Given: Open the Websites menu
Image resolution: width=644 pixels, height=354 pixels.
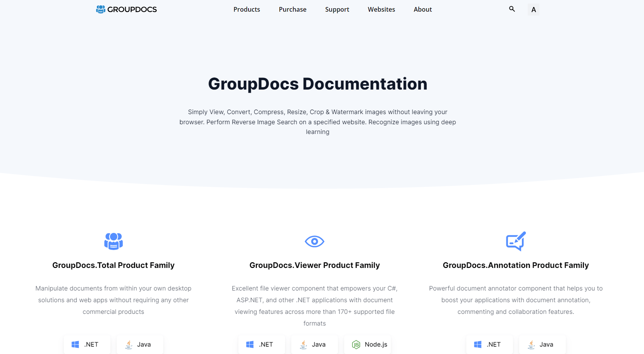Looking at the screenshot, I should tap(381, 9).
